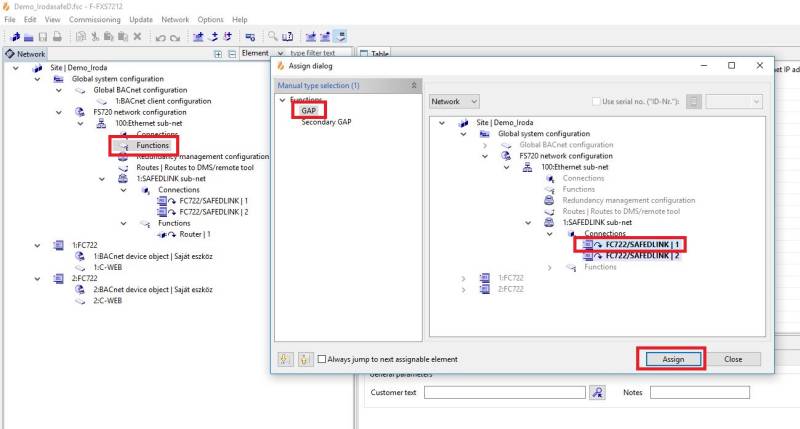Open the Commissioning menu
This screenshot has height=429, width=800.
(x=96, y=19)
